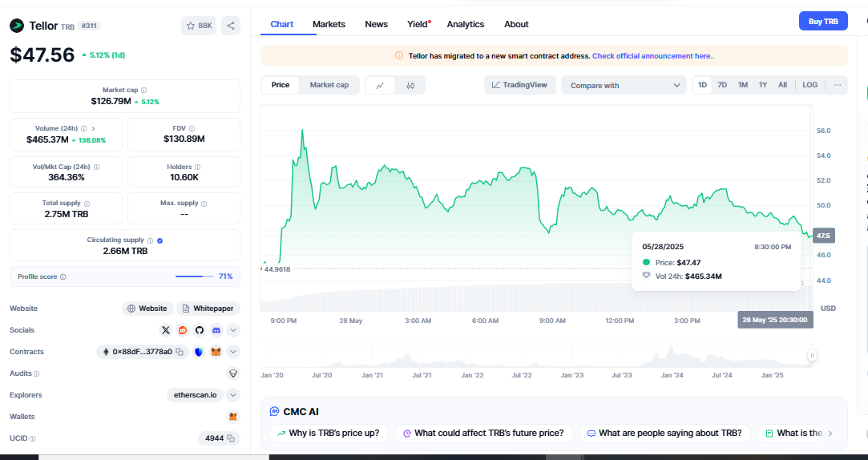Add token to MetaMask via fox icon in Contracts

216,352
